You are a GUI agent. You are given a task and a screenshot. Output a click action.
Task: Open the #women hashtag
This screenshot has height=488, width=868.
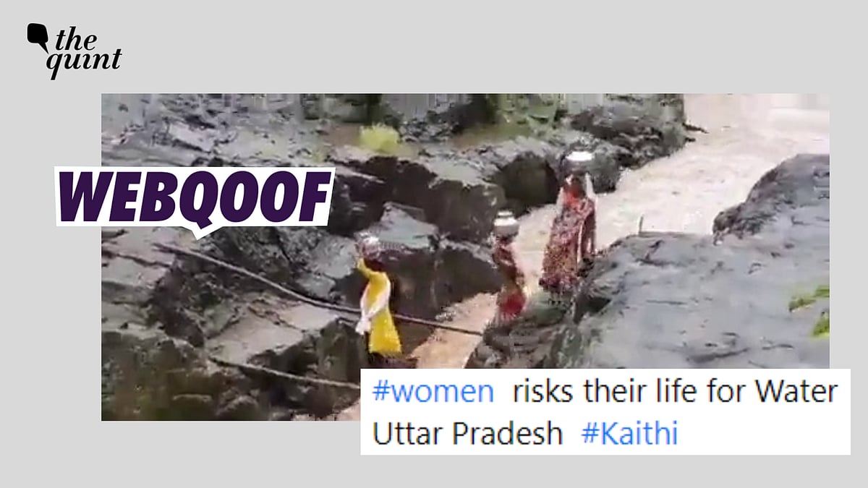click(433, 392)
